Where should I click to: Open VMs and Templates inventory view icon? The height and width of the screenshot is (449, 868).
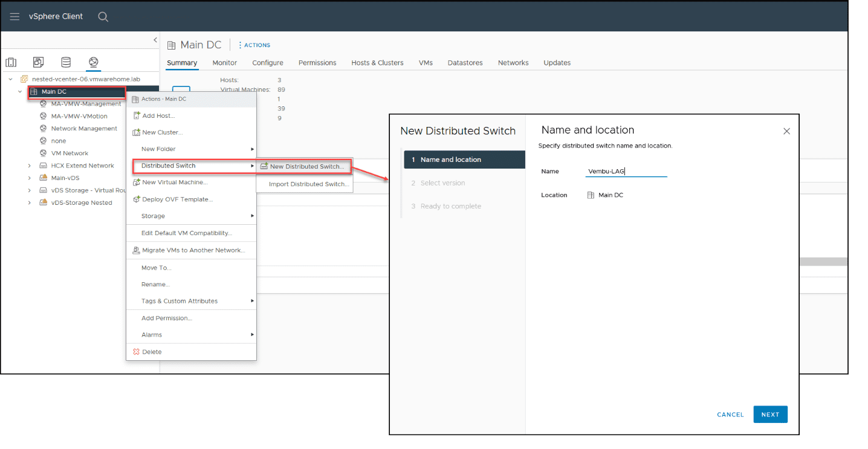[x=38, y=62]
